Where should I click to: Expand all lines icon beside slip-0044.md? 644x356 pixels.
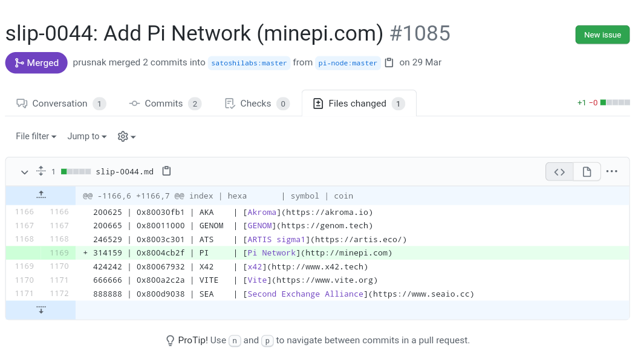click(41, 171)
